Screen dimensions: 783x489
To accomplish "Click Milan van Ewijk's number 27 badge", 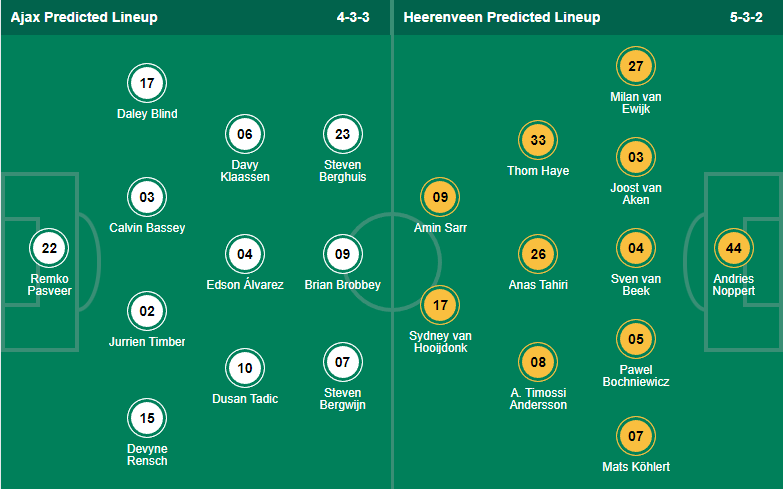I will point(636,66).
